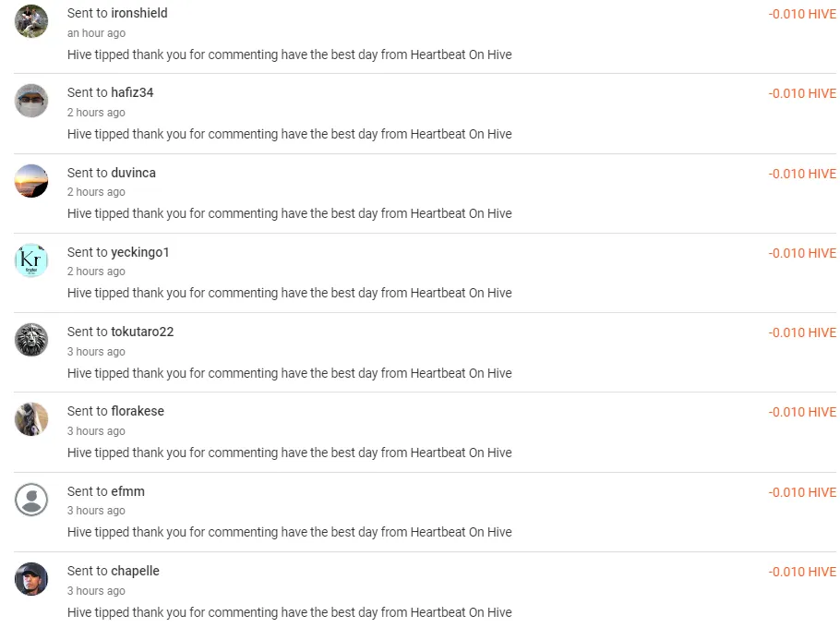Click the memo text in the hafiz34 row
Screen dimensions: 840x628
[289, 134]
